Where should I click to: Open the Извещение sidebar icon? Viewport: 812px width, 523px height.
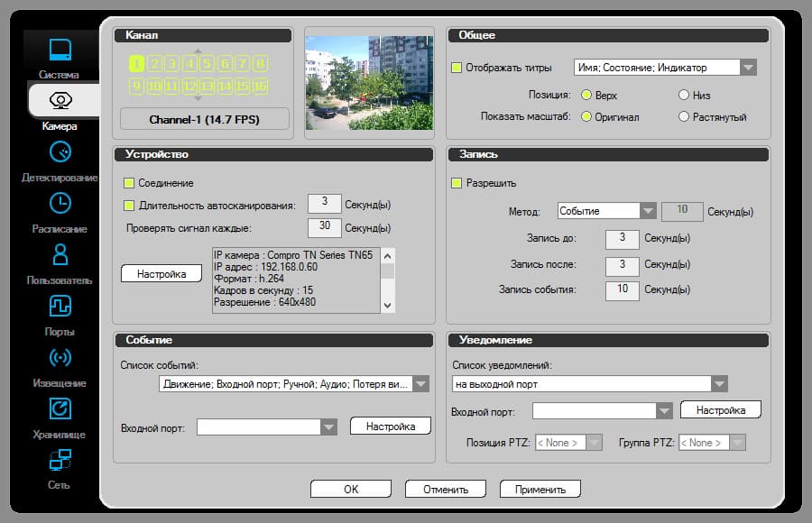pos(60,357)
